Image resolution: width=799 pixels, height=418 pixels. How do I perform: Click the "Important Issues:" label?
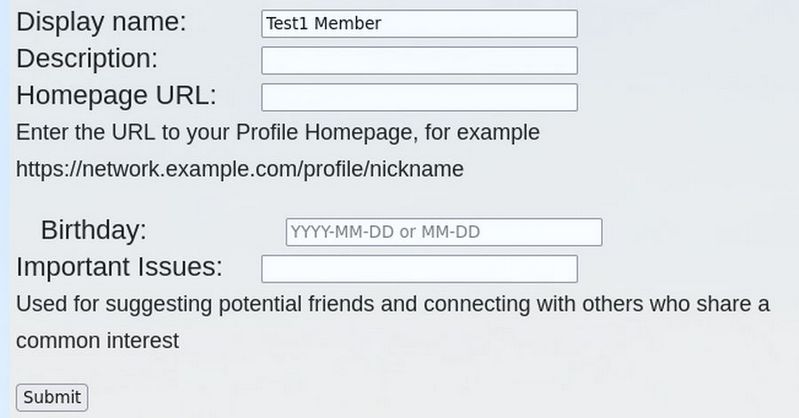[120, 267]
